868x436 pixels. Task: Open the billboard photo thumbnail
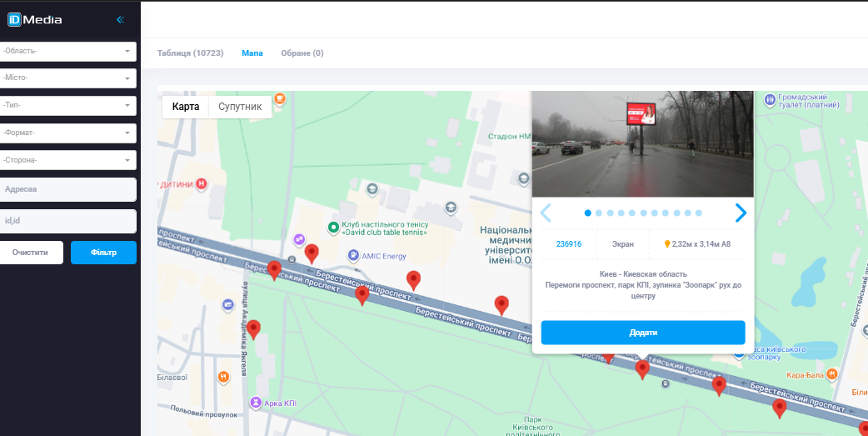point(643,144)
